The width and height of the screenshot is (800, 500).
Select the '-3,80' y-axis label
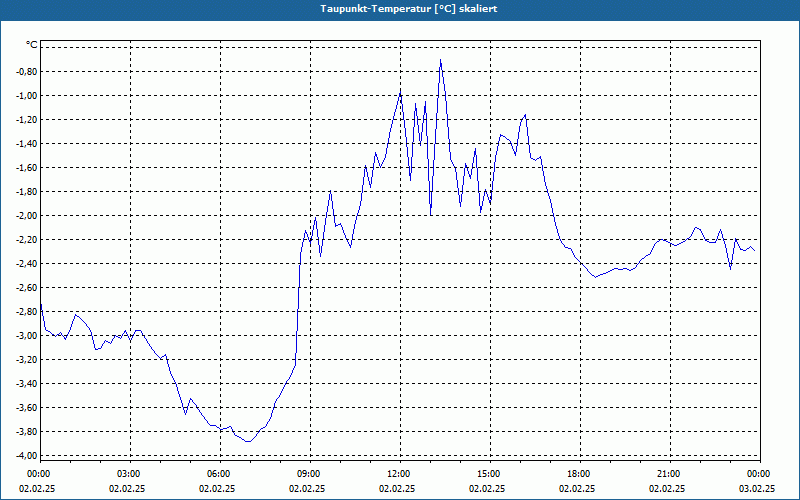coord(27,431)
